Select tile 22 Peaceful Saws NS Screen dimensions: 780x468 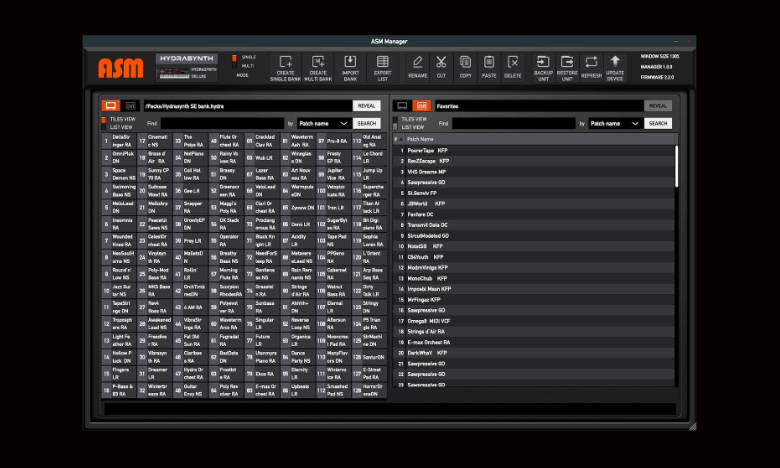[x=155, y=224]
